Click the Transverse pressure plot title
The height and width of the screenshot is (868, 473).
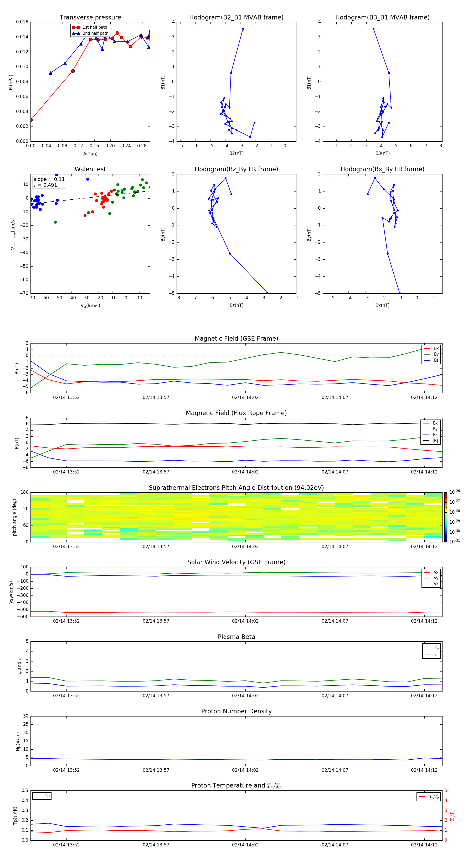click(x=90, y=18)
